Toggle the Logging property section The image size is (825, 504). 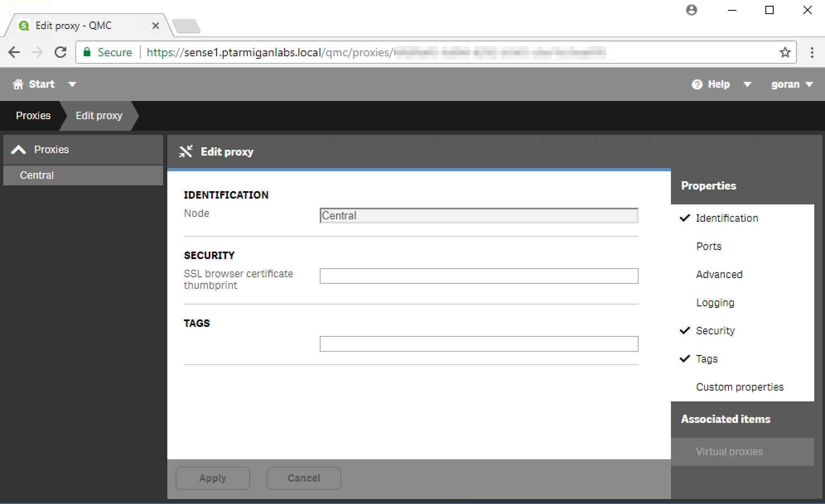[x=743, y=302]
